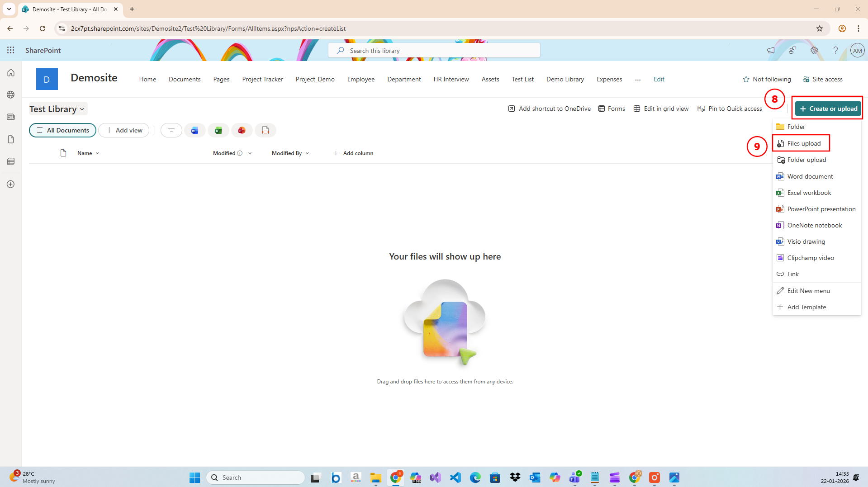
Task: Create a new PowerPoint presentation
Action: tap(817, 209)
